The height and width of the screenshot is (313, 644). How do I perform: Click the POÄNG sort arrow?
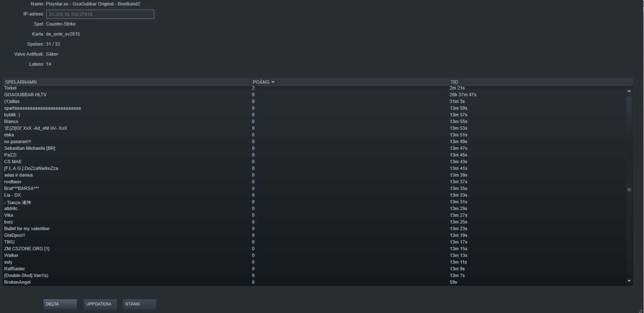[273, 82]
